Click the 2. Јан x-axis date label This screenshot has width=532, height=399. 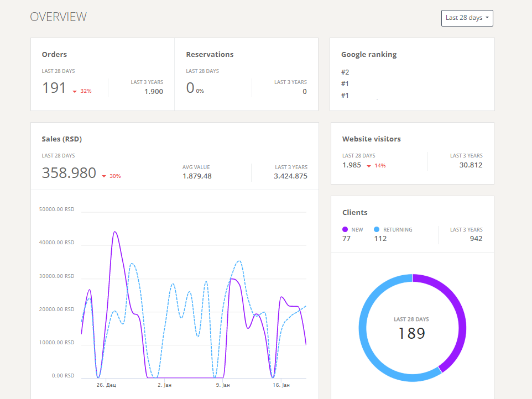click(x=165, y=385)
